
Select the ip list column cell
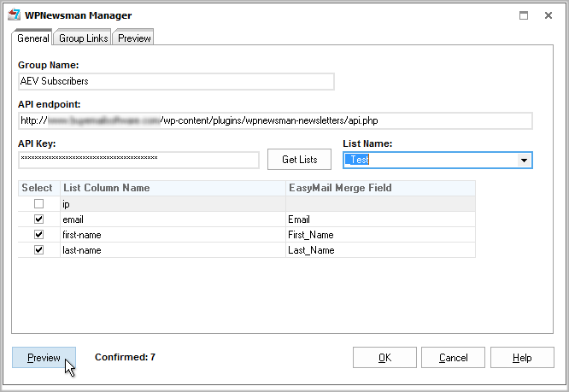click(x=173, y=204)
